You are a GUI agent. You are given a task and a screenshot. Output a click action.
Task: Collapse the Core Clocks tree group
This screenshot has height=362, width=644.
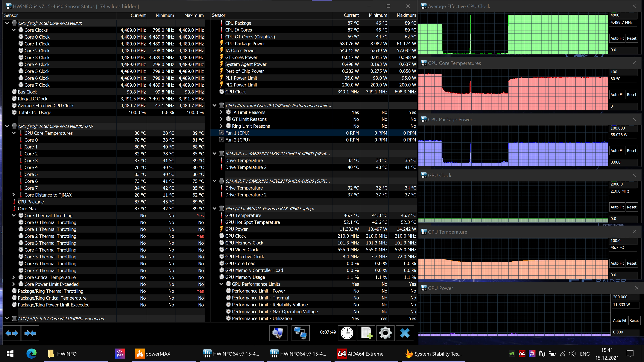[14, 30]
